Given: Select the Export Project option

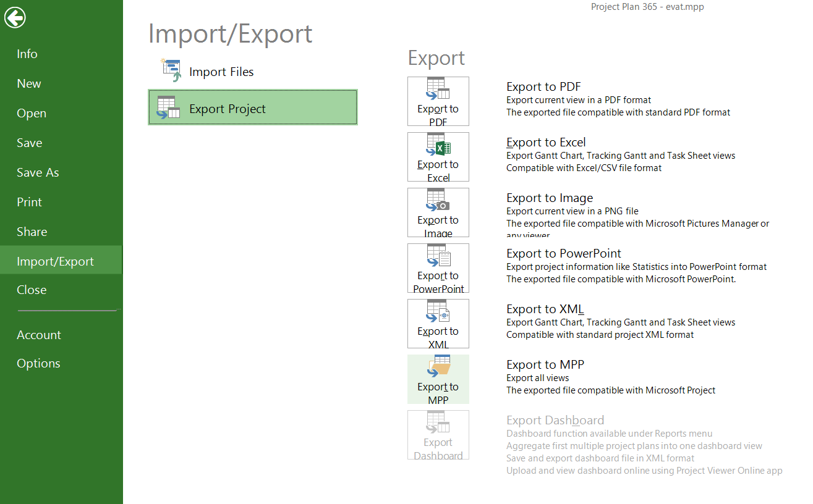Looking at the screenshot, I should (x=253, y=107).
